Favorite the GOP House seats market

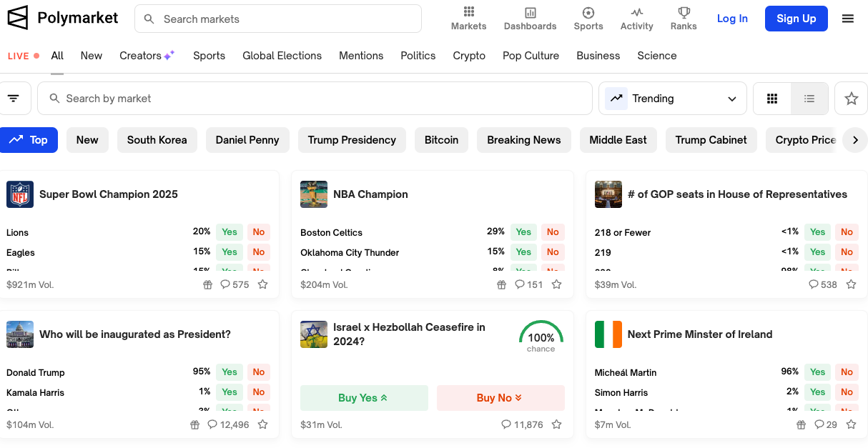pos(851,284)
